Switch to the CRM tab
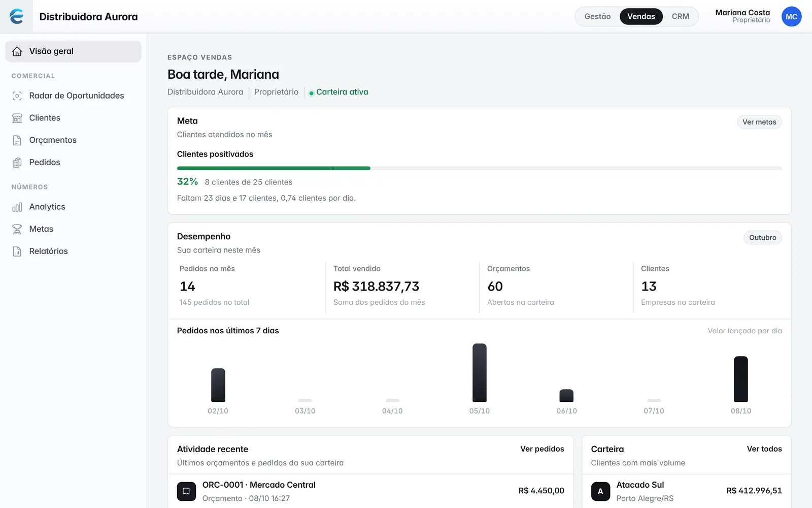 [680, 16]
